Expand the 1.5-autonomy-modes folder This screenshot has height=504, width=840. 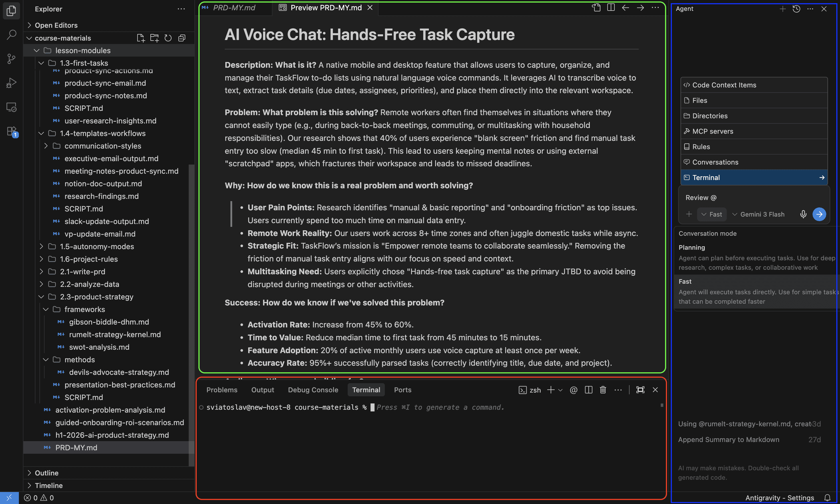(x=97, y=247)
